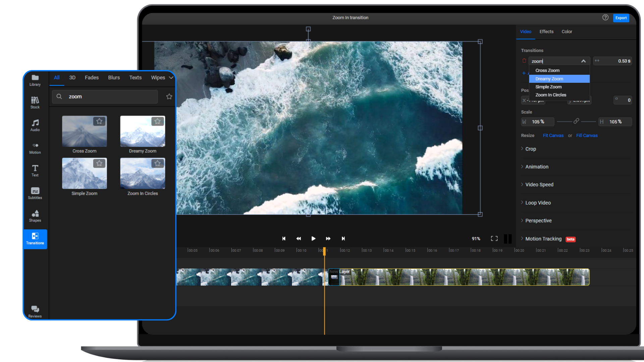Open the Subtitles panel

35,193
